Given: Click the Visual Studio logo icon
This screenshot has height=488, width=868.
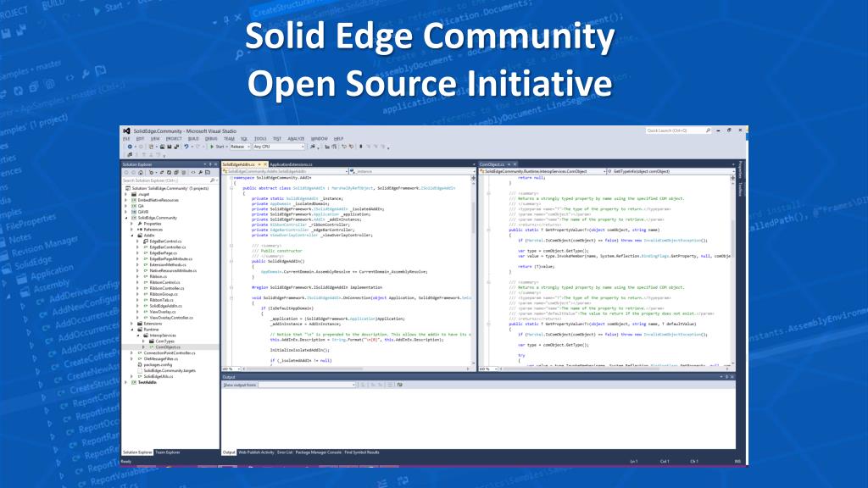Looking at the screenshot, I should 127,131.
